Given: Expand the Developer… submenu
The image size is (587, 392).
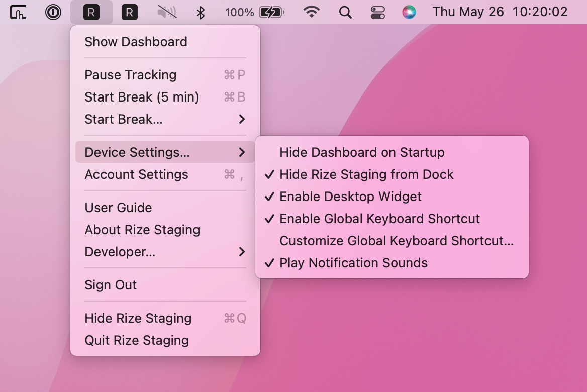Looking at the screenshot, I should point(165,252).
